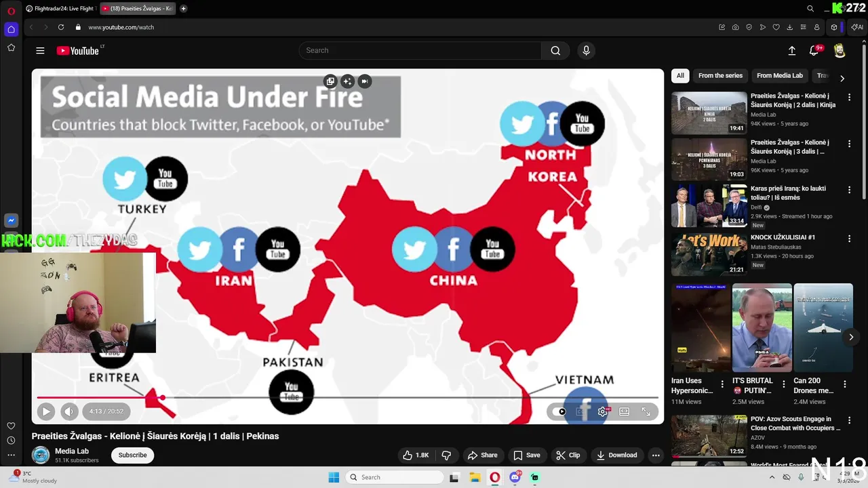Screen dimensions: 868x488
Task: Click the Opera address bar URL
Action: coord(121,27)
